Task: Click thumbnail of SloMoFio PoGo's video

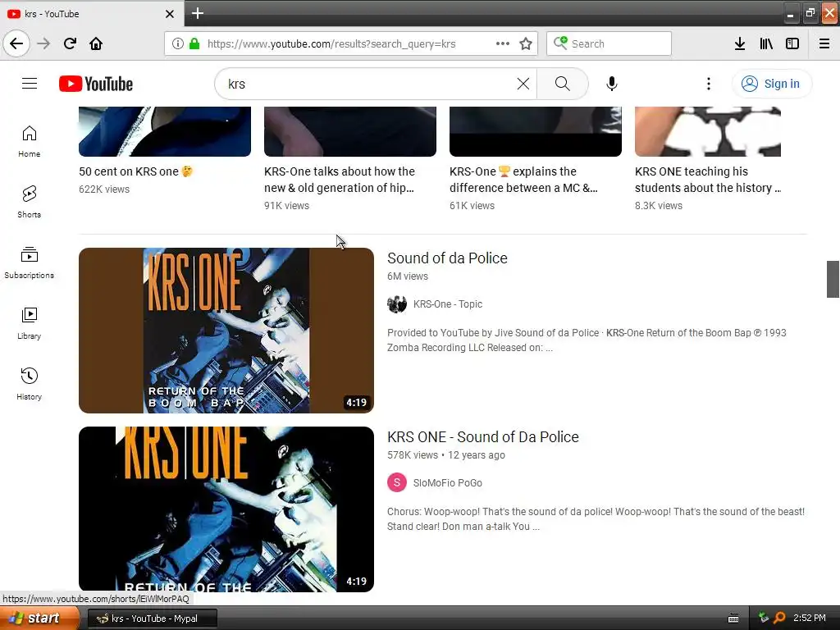Action: coord(226,509)
